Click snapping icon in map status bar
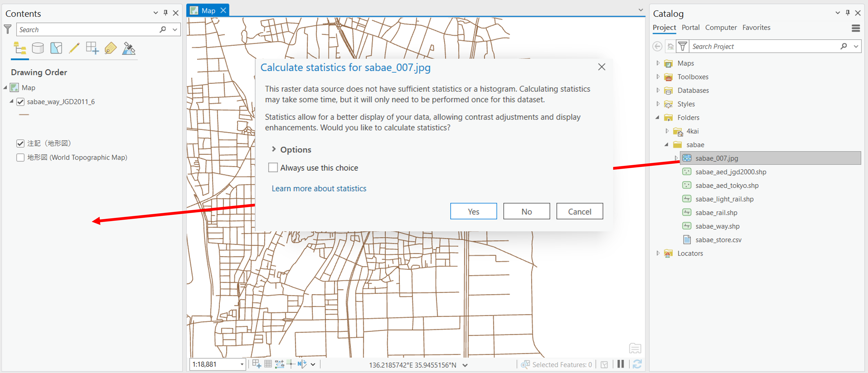The width and height of the screenshot is (868, 373). (256, 364)
